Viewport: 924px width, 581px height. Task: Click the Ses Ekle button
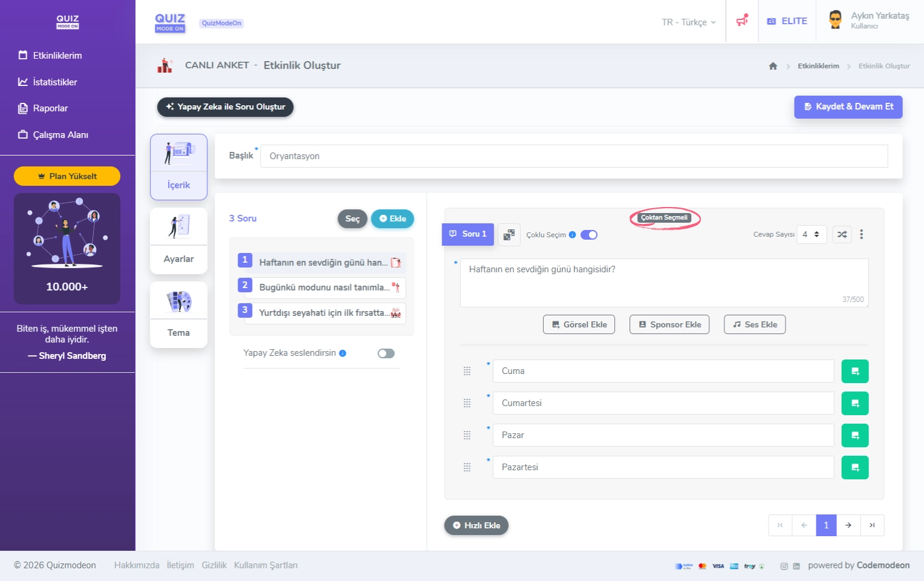[x=755, y=324]
